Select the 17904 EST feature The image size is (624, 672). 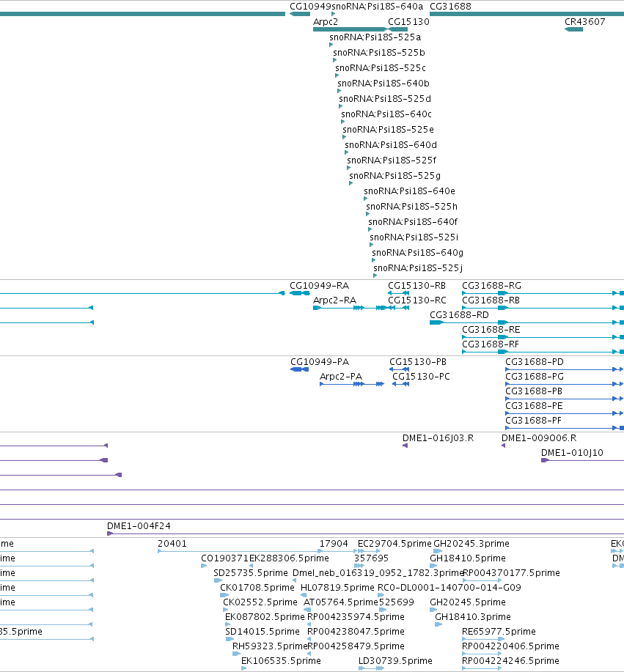click(x=338, y=551)
